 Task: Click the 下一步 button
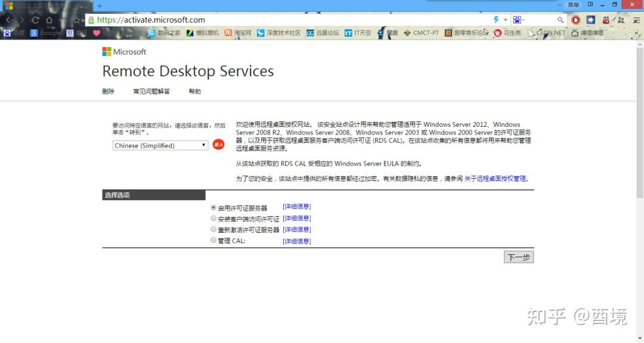click(x=519, y=257)
